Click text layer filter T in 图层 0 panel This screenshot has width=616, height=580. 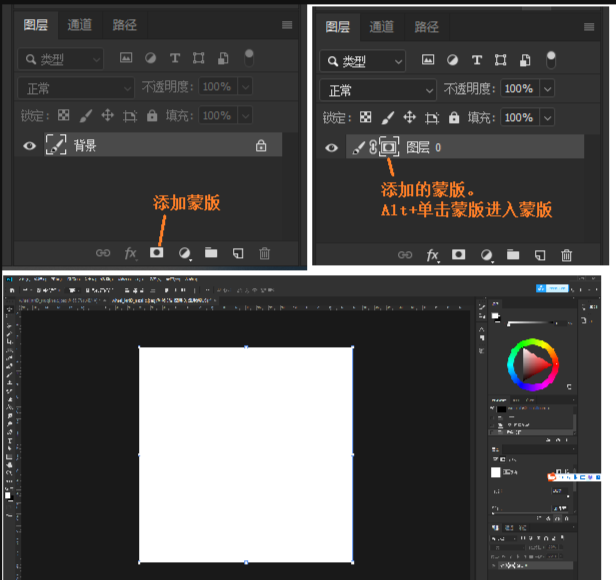pos(477,60)
